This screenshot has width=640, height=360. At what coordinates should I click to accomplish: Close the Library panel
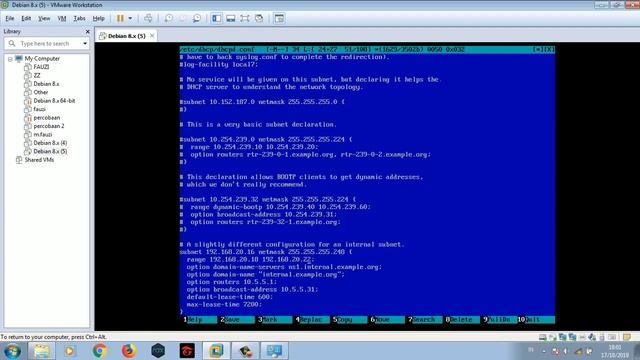87,31
